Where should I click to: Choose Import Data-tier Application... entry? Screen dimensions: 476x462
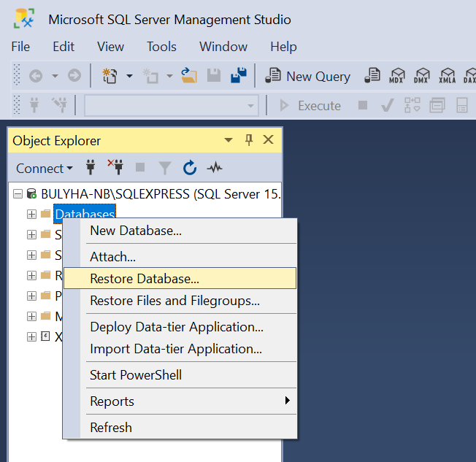click(180, 349)
